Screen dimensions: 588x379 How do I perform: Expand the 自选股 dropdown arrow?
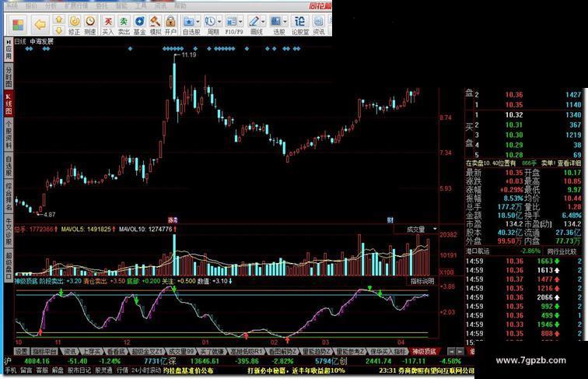point(198,21)
